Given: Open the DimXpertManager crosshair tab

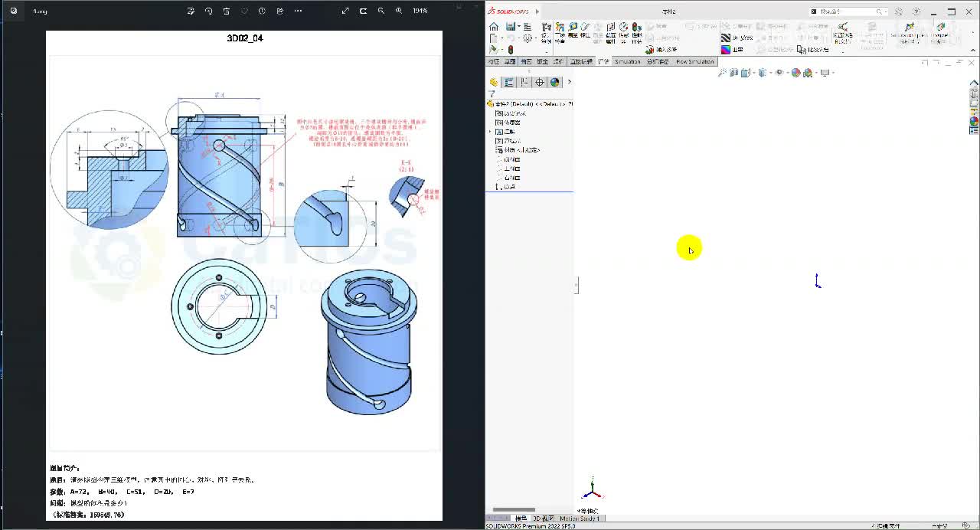Looking at the screenshot, I should [540, 82].
